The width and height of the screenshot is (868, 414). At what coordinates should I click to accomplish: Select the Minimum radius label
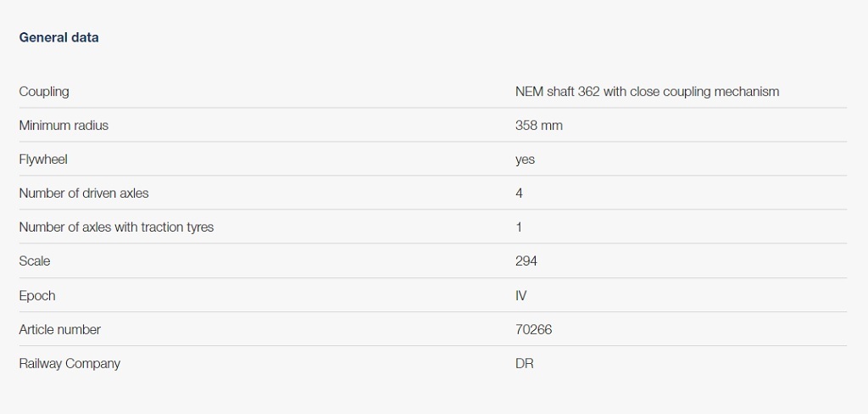coord(64,126)
